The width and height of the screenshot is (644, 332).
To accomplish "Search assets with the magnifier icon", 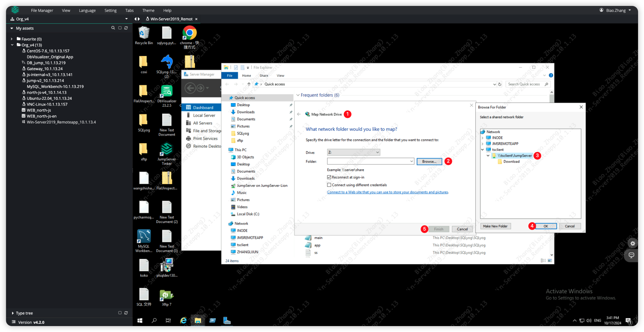I will [x=113, y=28].
